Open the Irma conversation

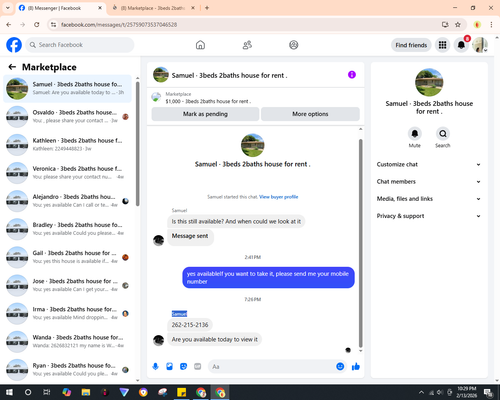click(x=68, y=313)
